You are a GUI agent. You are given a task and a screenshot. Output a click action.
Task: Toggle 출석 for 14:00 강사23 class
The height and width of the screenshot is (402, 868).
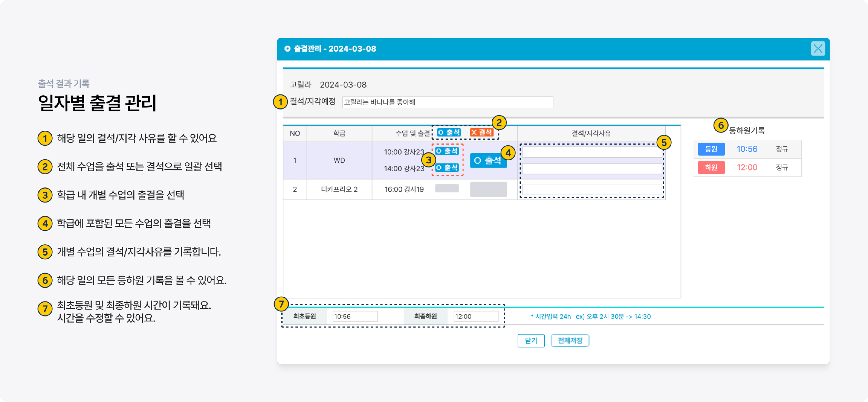coord(447,168)
